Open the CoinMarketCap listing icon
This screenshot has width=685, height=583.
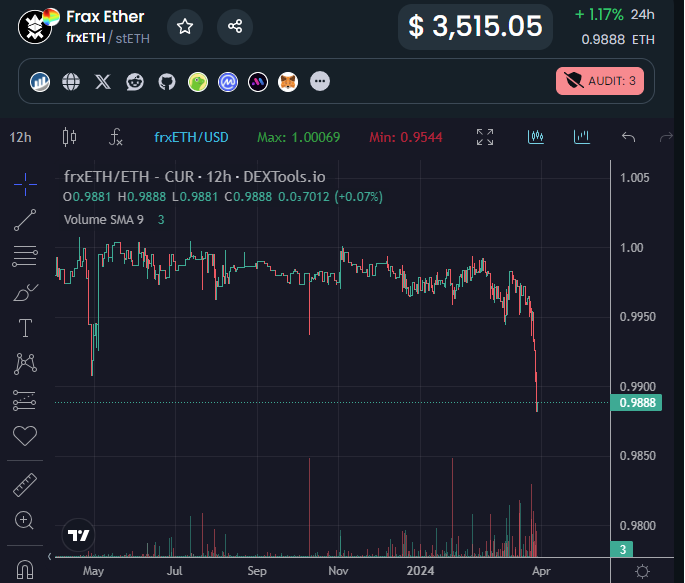pos(228,82)
